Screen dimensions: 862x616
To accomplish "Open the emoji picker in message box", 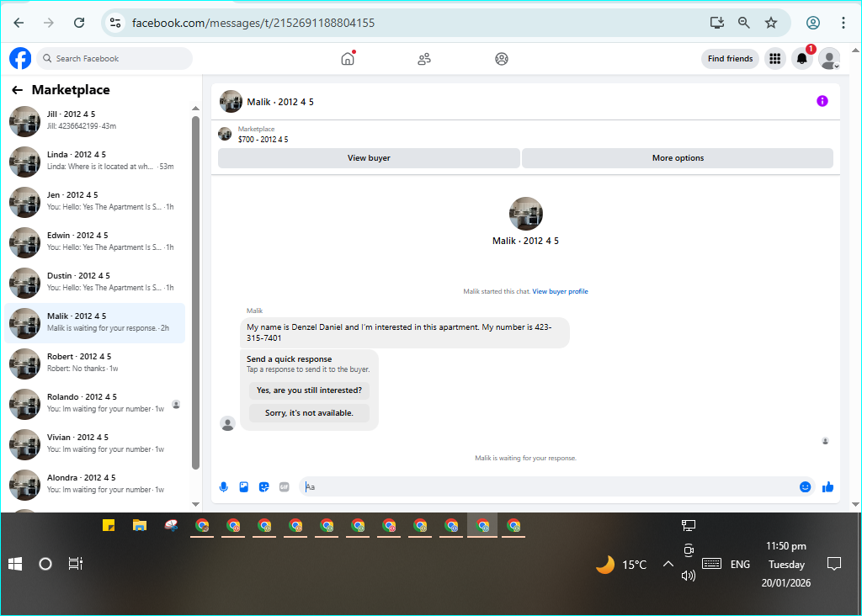I will [x=805, y=487].
